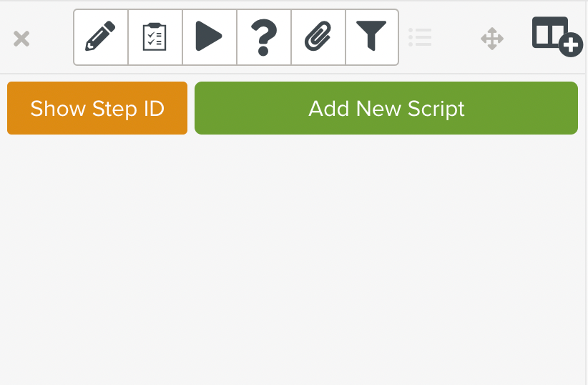The width and height of the screenshot is (588, 385).
Task: Click the add column layout icon
Action: 557,36
